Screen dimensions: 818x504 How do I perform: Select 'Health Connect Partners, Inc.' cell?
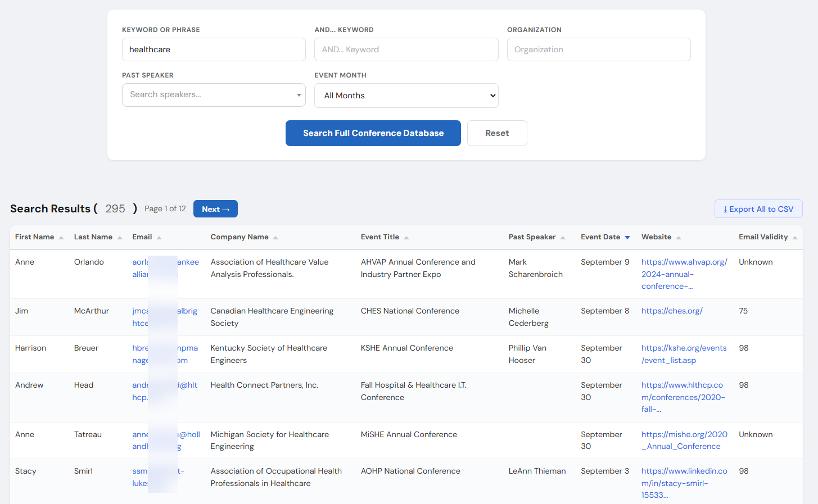coord(264,385)
